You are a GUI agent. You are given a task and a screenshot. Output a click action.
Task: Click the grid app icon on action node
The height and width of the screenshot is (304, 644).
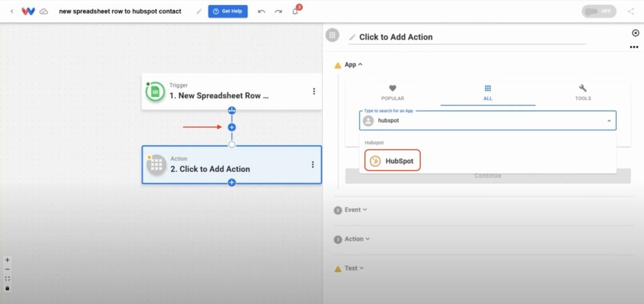tap(156, 165)
